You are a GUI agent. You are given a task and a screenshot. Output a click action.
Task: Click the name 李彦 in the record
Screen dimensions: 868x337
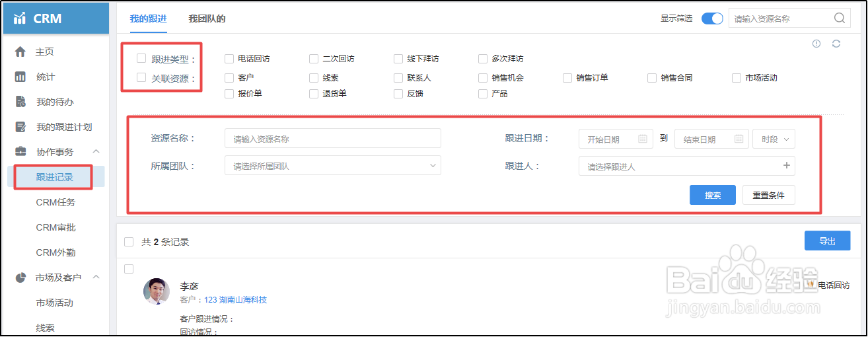(189, 286)
